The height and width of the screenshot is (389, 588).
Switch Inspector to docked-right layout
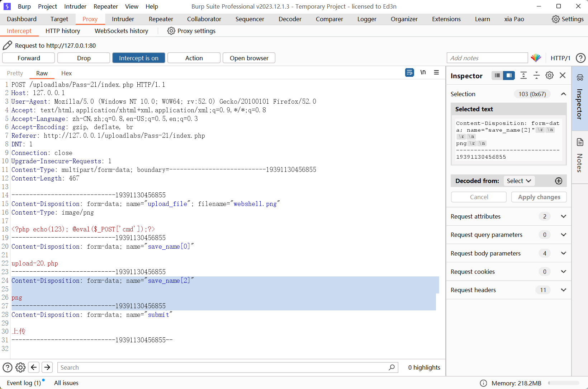pos(509,75)
